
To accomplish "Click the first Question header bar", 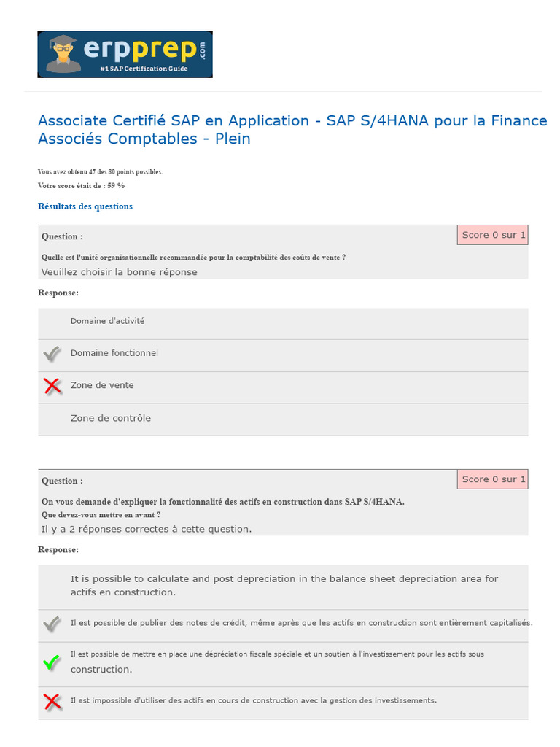I will pos(248,236).
